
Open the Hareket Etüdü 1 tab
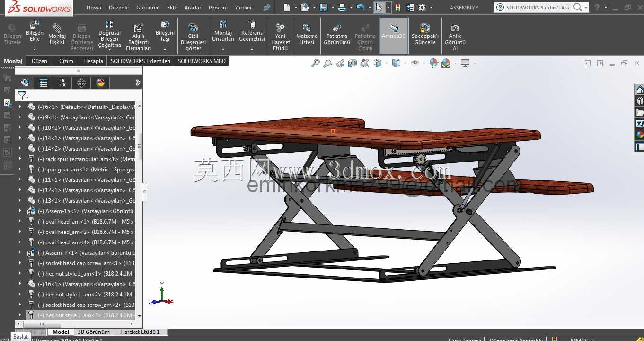coord(140,332)
